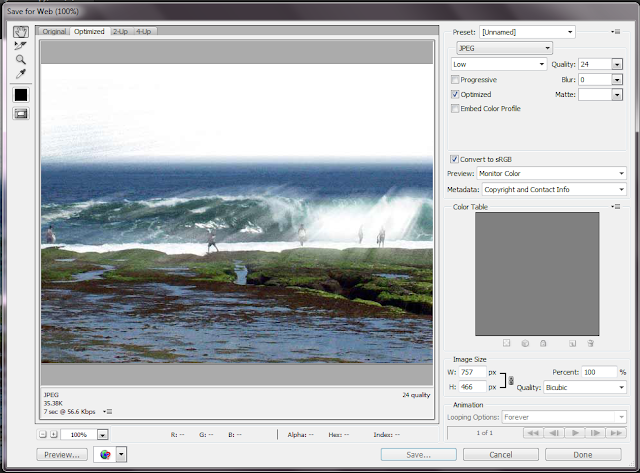Click the Preview button
Viewport: 640px width, 473px height.
pyautogui.click(x=62, y=455)
